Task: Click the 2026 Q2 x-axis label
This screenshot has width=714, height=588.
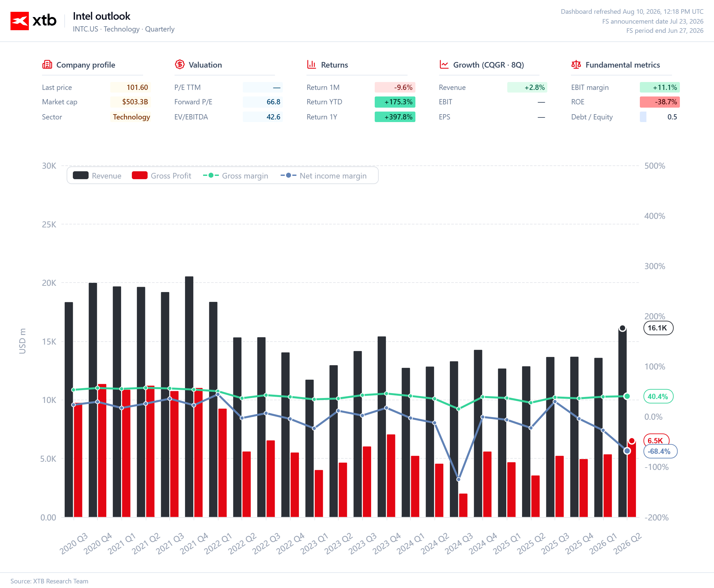Action: point(627,544)
